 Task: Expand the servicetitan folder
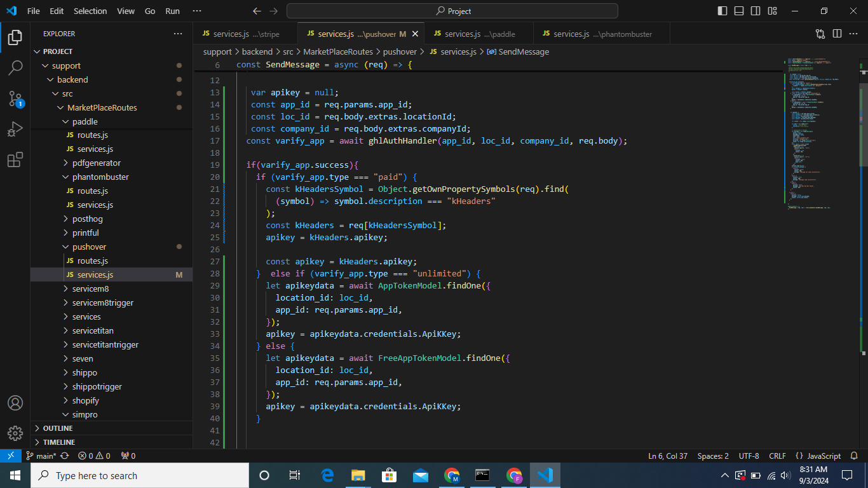click(x=92, y=330)
